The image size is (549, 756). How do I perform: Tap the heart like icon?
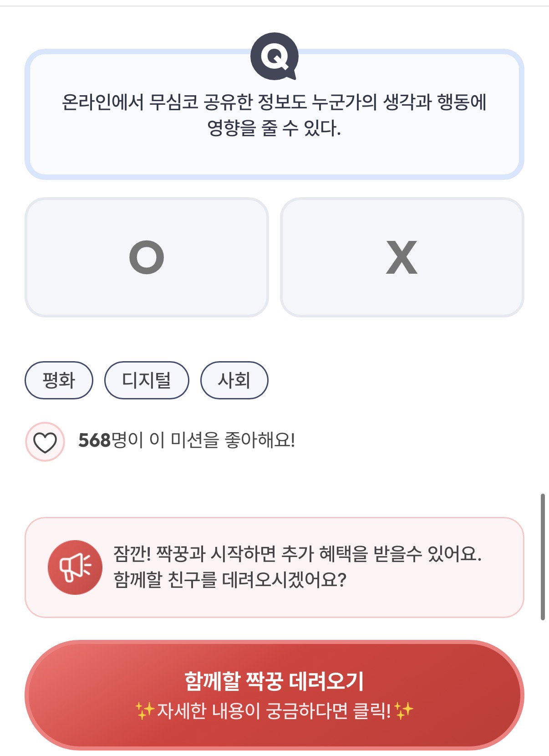45,442
